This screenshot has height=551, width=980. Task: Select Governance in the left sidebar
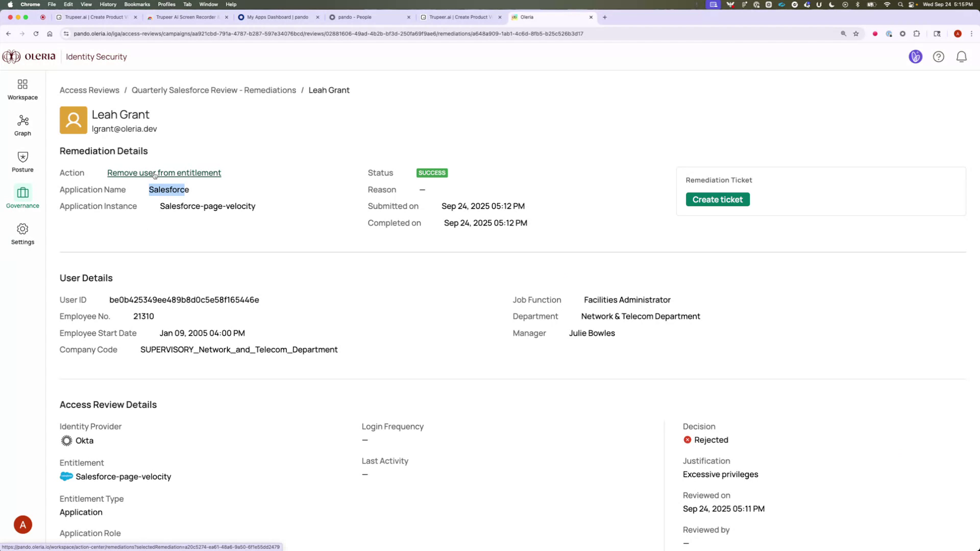[22, 197]
